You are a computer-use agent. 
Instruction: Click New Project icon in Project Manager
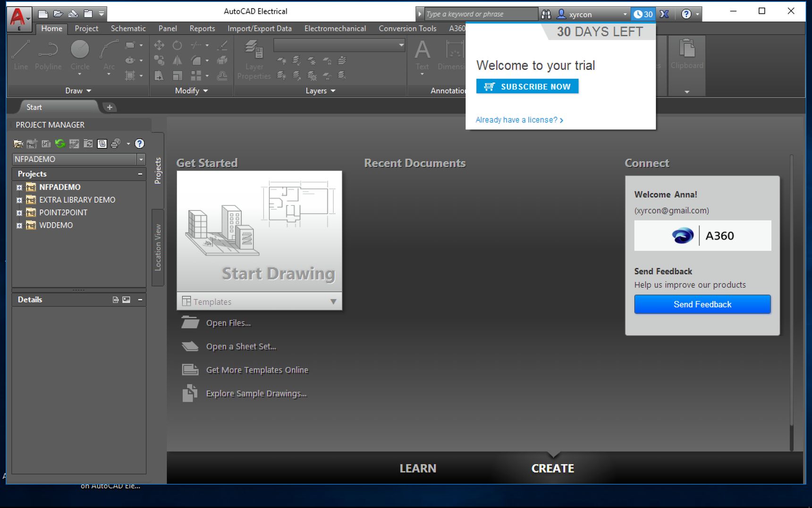click(32, 144)
